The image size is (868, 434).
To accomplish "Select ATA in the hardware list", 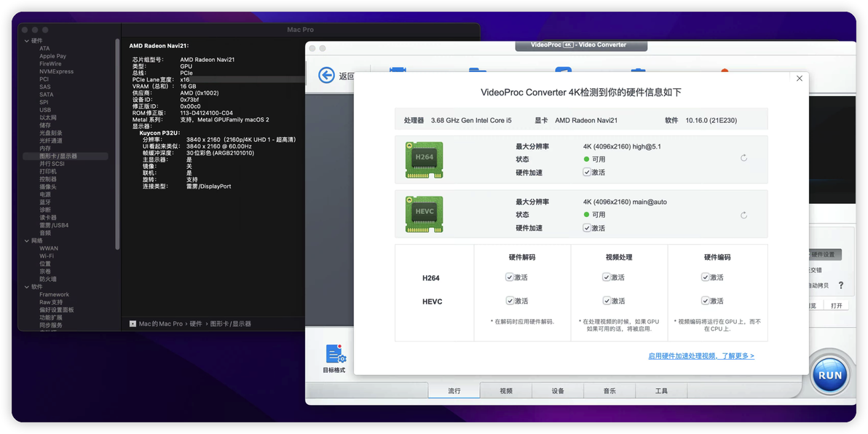I will (44, 49).
